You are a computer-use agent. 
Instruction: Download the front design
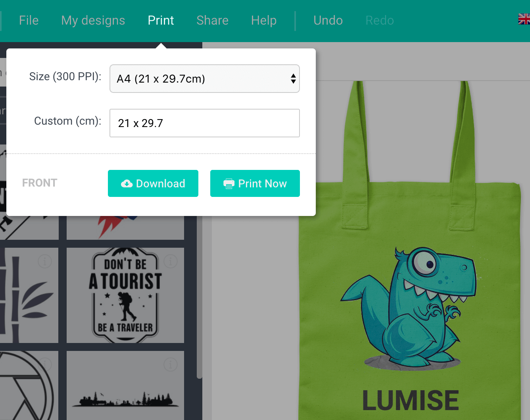click(x=153, y=183)
